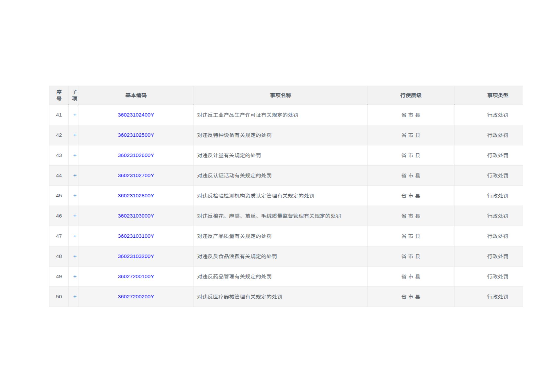Image resolution: width=555 pixels, height=392 pixels.
Task: Expand row 45 sub-item plus icon
Action: 75,196
